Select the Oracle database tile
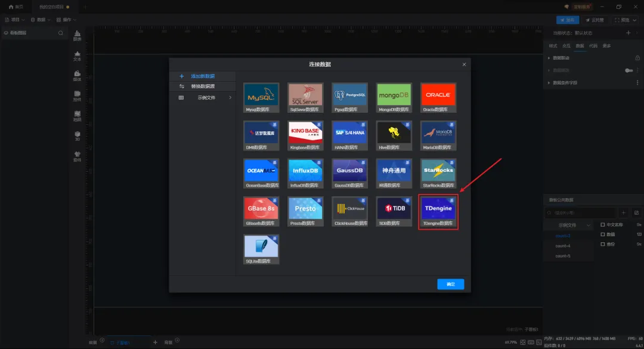Screen dimensions: 644x349 tap(438, 98)
